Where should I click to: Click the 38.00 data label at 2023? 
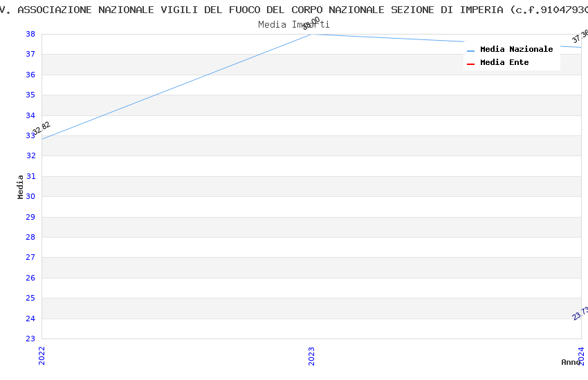tap(311, 23)
